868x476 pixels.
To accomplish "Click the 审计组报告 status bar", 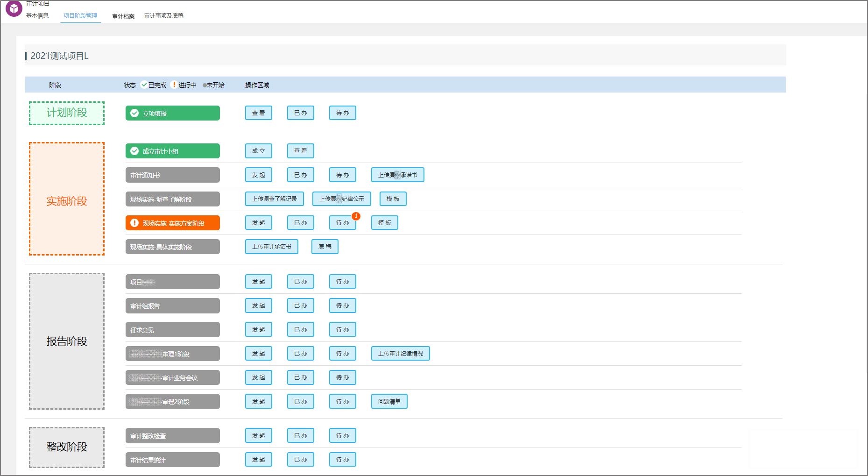I will coord(173,305).
